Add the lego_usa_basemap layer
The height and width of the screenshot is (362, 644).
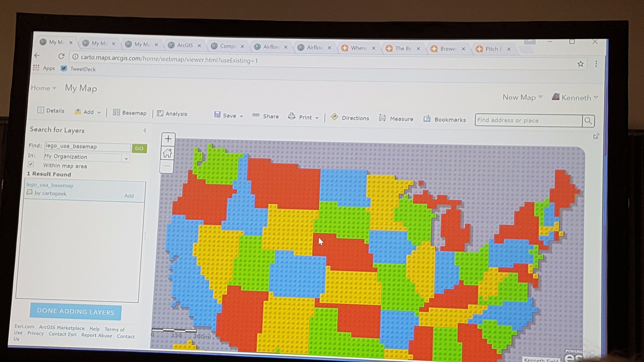coord(129,196)
